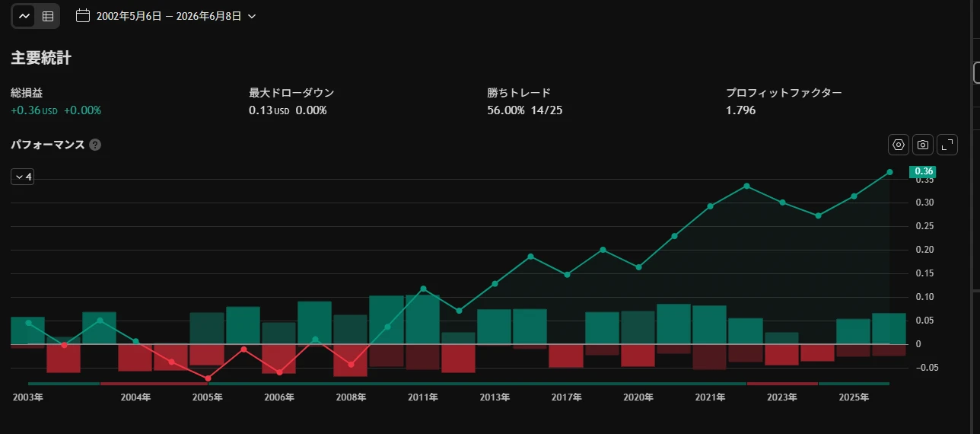The image size is (980, 434).
Task: Open パフォーマンス help question mark icon
Action: tap(95, 145)
